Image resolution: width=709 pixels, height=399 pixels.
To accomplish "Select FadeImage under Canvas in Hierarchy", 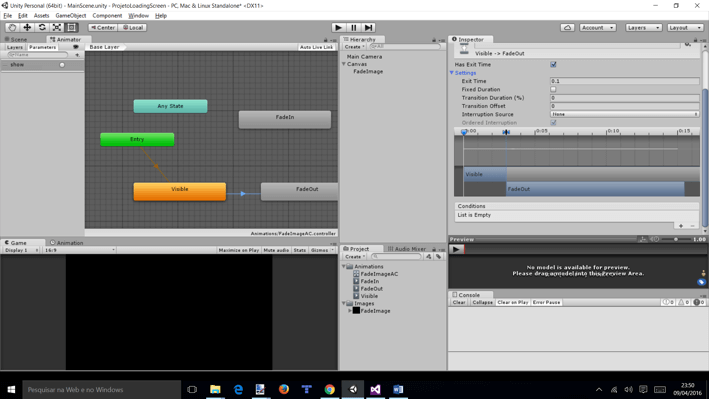I will [368, 71].
